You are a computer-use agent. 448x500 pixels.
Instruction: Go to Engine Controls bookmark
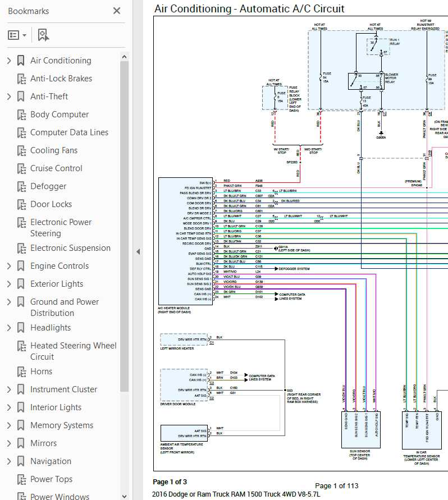pyautogui.click(x=60, y=266)
